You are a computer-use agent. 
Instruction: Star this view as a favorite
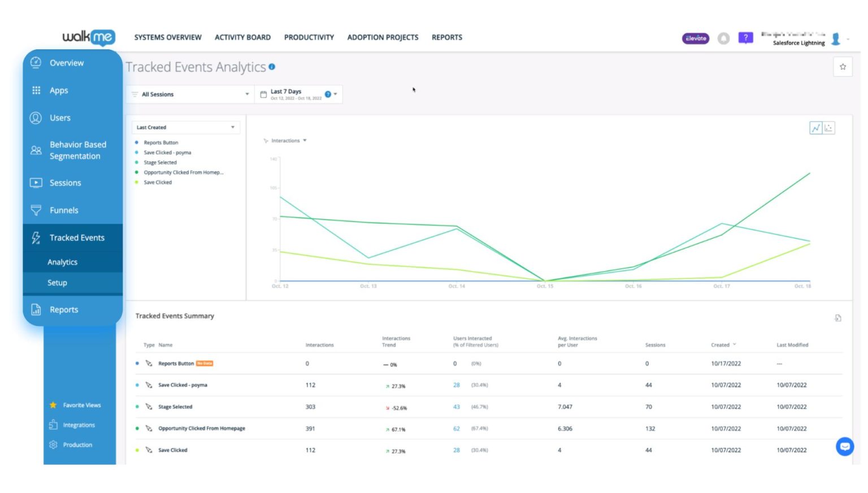(x=843, y=67)
